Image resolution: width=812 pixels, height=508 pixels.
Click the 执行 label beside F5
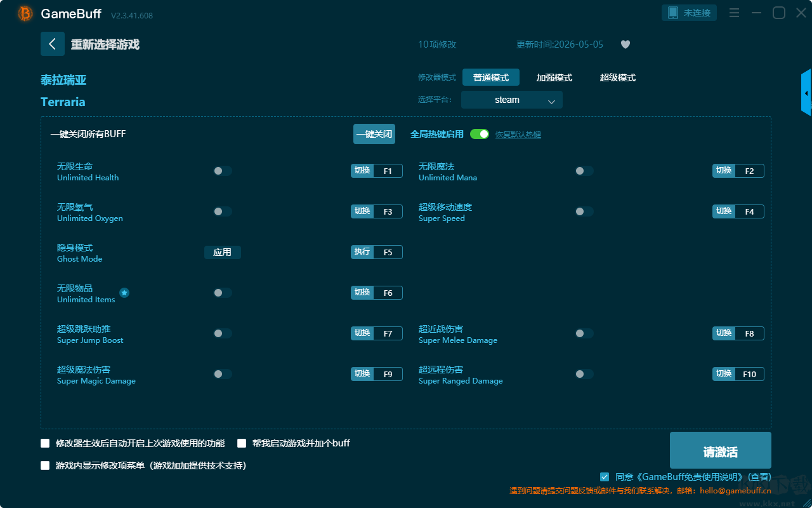pyautogui.click(x=362, y=251)
